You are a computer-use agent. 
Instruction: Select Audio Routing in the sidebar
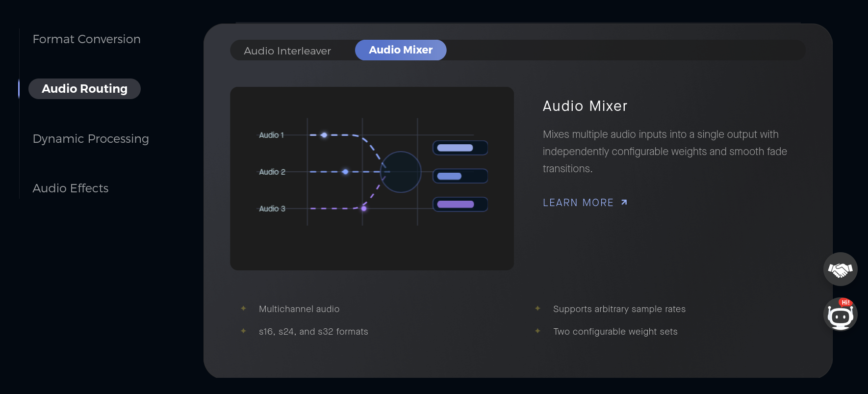[x=84, y=89]
